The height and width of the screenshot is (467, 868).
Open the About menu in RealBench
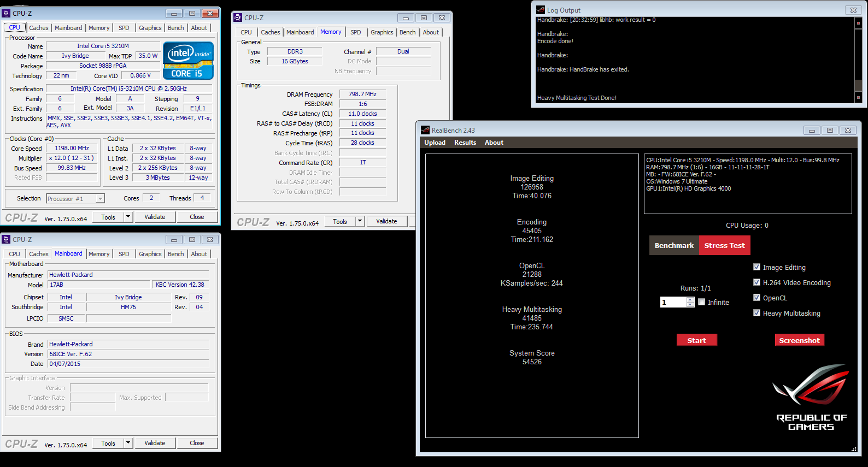(x=494, y=143)
